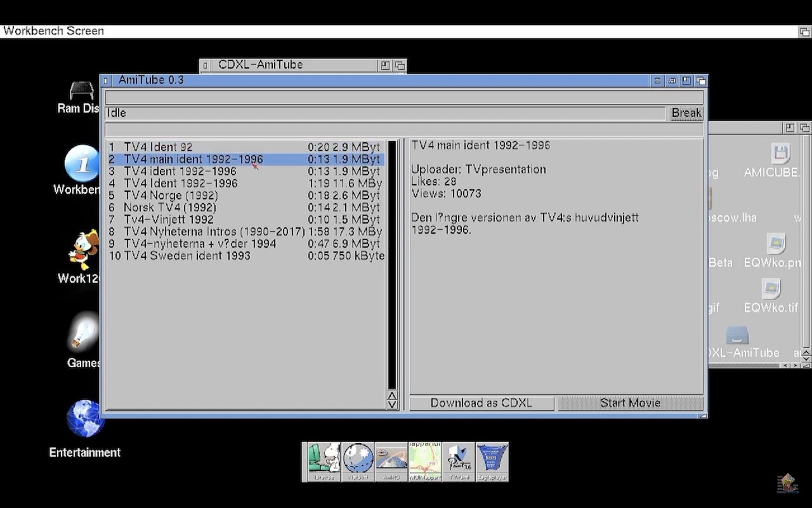Select row 4 TV4 Ident 1992-1996
This screenshot has height=508, width=812.
pos(245,184)
